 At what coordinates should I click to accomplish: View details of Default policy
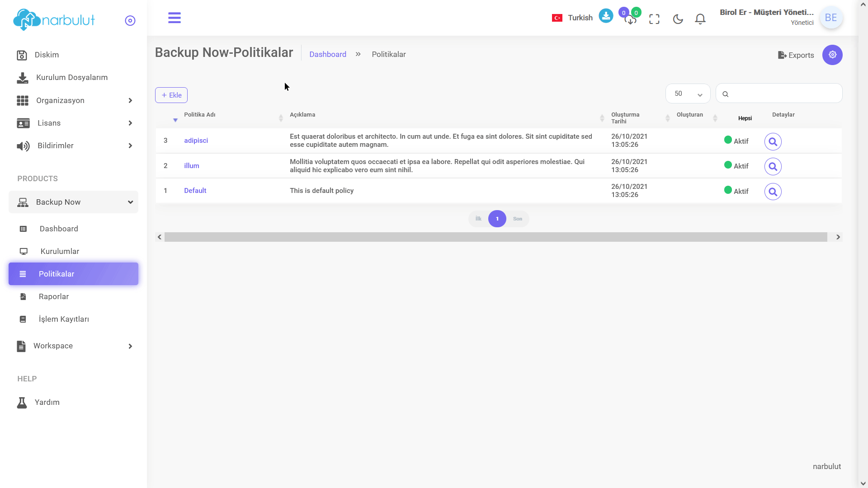[x=773, y=192]
